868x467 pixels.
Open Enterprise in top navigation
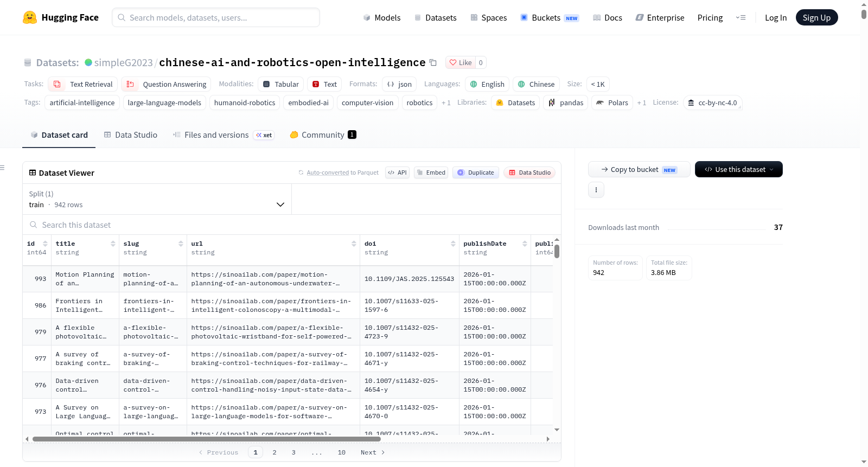[x=660, y=17]
